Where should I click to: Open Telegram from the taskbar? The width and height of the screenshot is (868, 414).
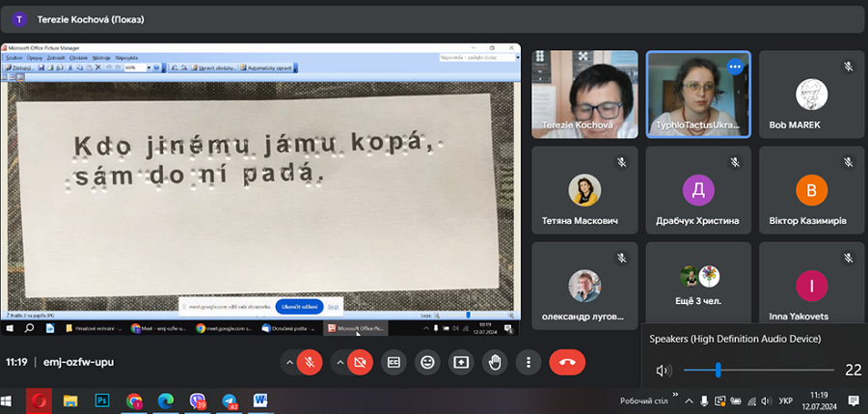(230, 400)
